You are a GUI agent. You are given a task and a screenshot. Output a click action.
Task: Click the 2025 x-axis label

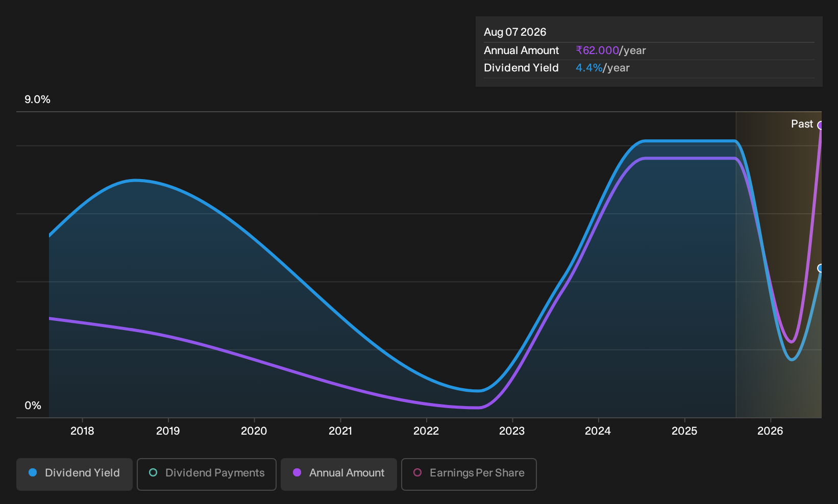[x=684, y=431]
